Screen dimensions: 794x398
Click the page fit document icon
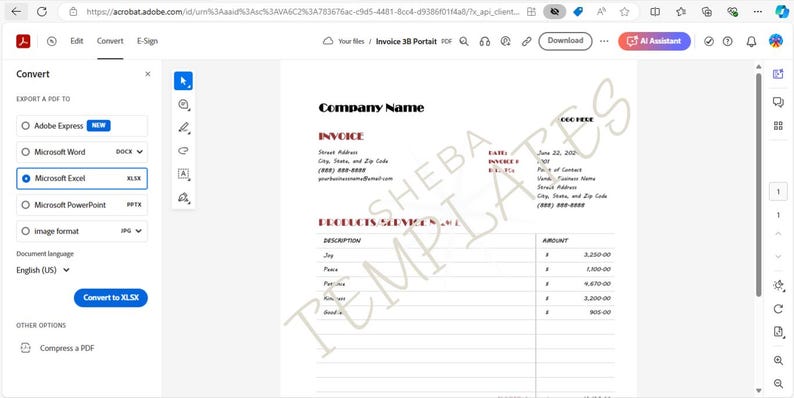coord(778,332)
